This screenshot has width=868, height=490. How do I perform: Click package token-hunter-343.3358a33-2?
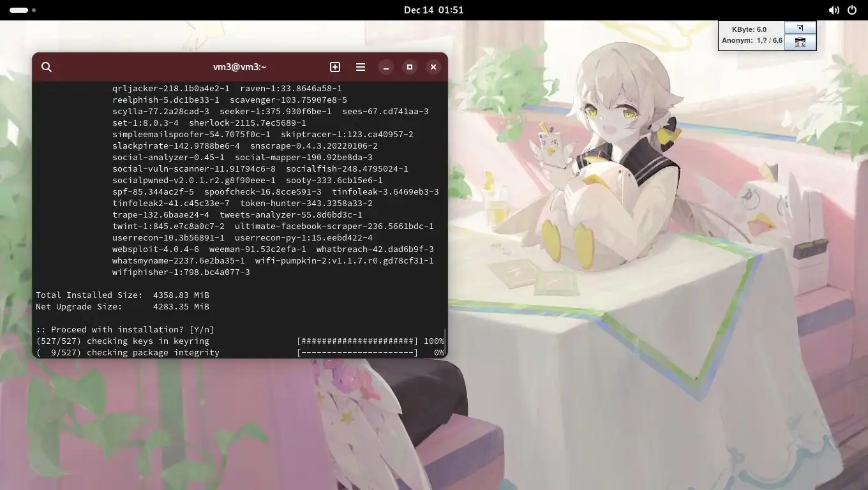[306, 204]
